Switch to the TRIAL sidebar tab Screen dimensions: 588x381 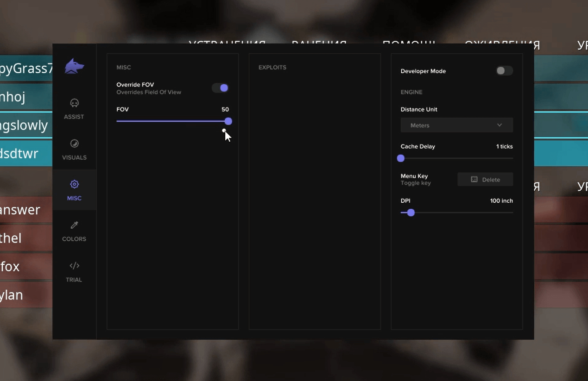[x=74, y=272]
